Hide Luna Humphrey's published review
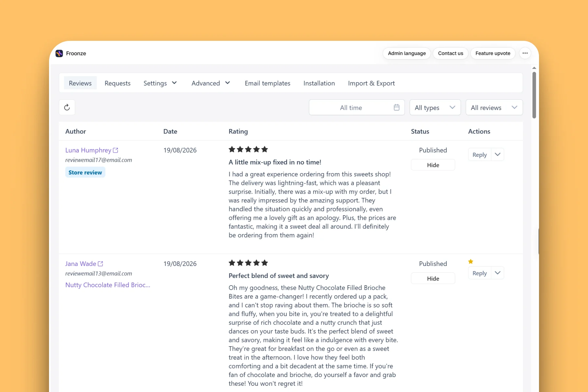 (433, 165)
